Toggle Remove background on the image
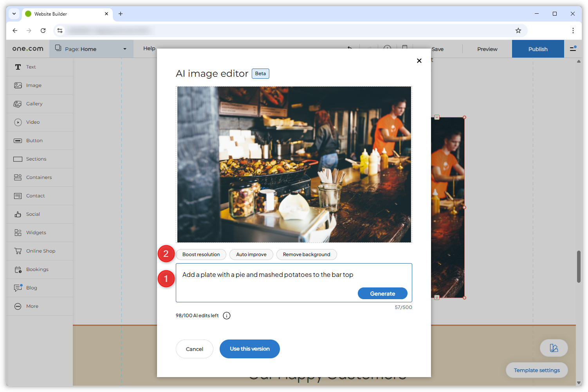Image resolution: width=588 pixels, height=392 pixels. pyautogui.click(x=307, y=254)
